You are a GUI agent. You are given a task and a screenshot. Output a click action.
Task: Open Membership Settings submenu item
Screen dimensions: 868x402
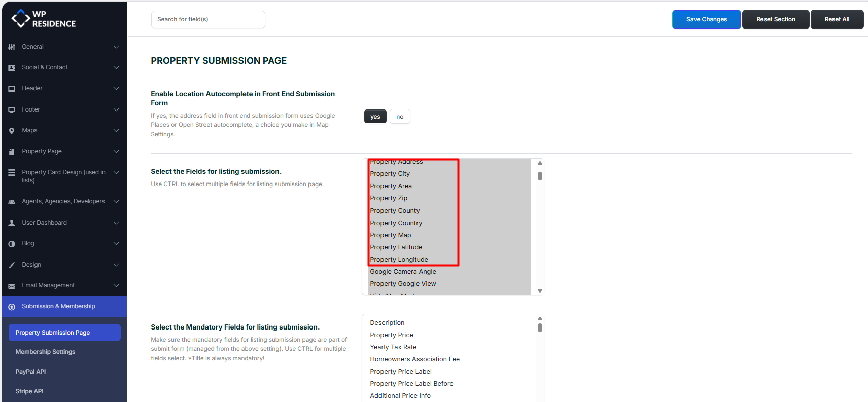point(45,352)
